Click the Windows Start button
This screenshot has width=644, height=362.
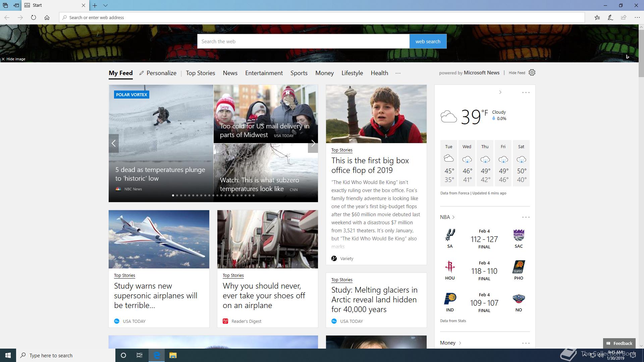tap(8, 355)
